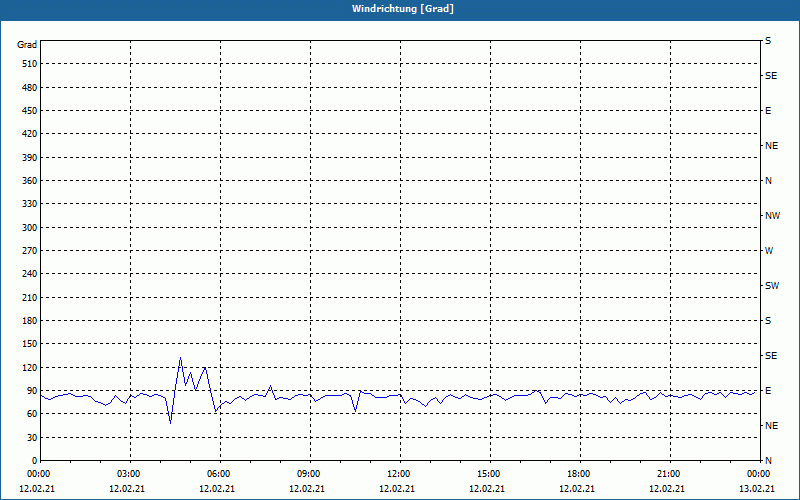Click the 210 degree axis label
The image size is (800, 500).
(x=30, y=297)
